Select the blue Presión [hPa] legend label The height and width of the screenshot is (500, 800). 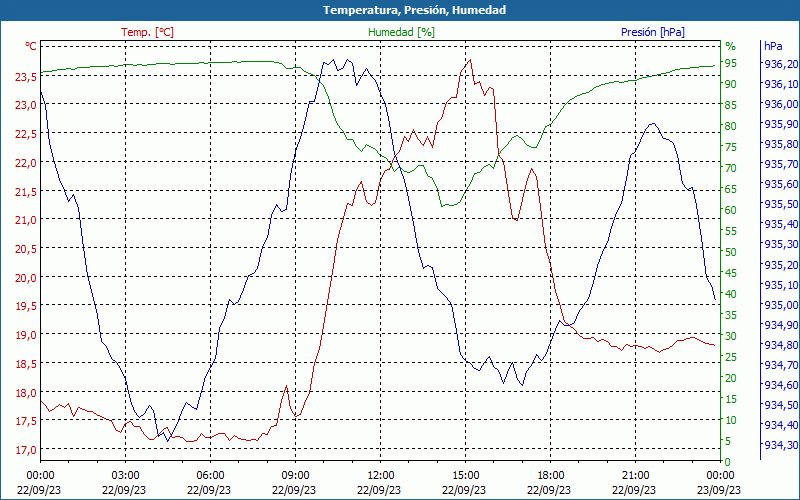653,32
